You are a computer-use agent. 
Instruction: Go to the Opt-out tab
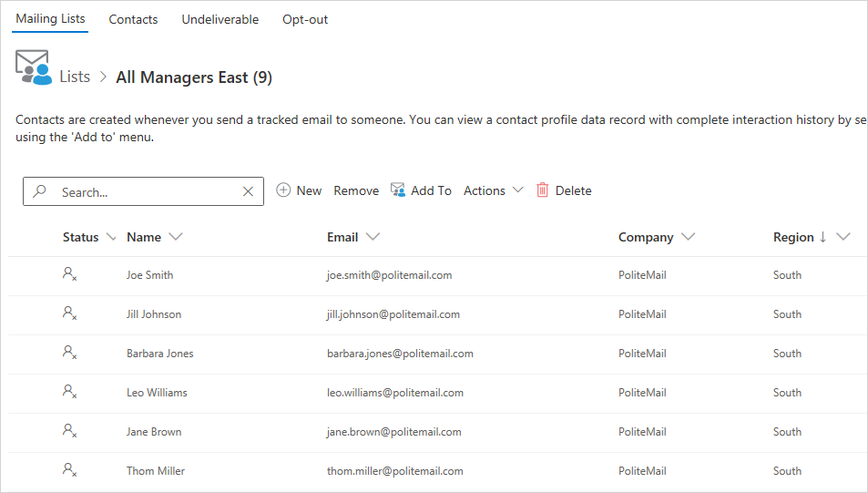305,19
